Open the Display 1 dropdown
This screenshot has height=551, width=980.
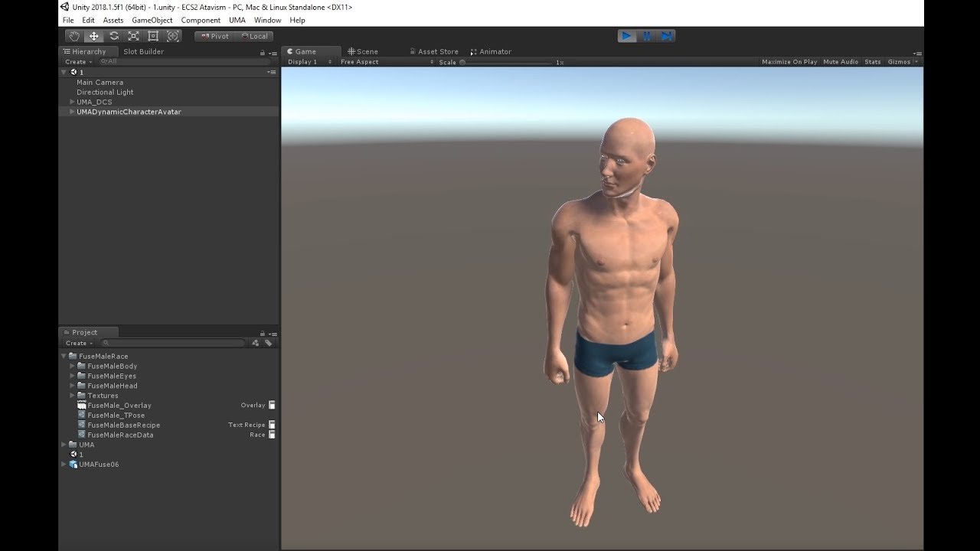(x=309, y=62)
